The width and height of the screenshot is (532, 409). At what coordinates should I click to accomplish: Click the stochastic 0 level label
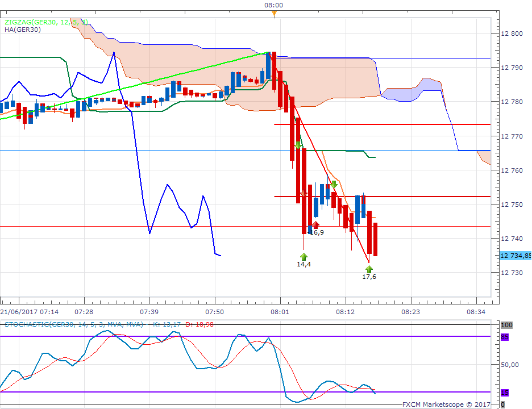pyautogui.click(x=503, y=404)
